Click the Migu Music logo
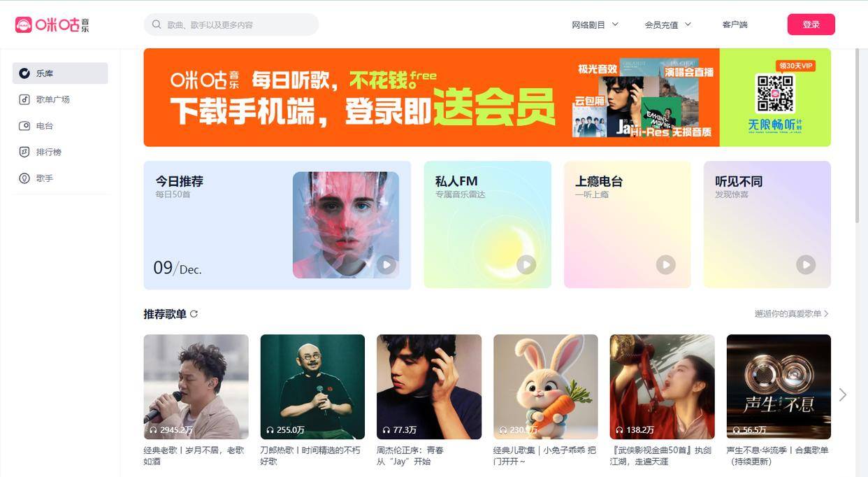Viewport: 868px width, 477px height. click(52, 24)
